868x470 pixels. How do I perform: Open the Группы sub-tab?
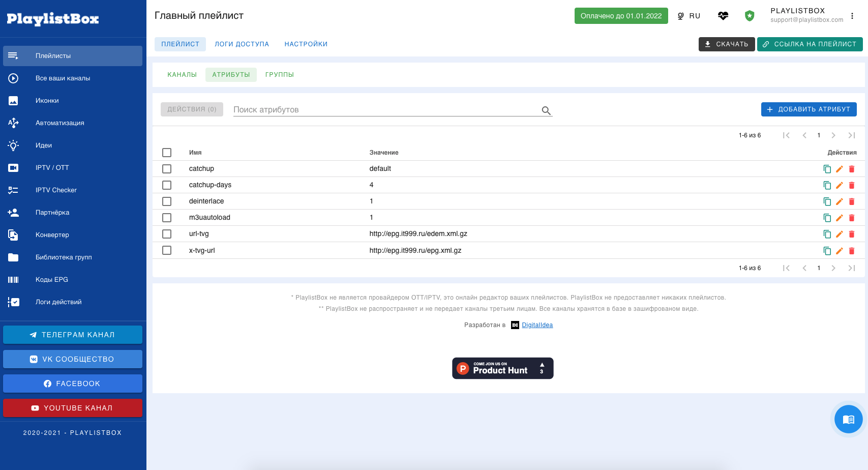280,75
